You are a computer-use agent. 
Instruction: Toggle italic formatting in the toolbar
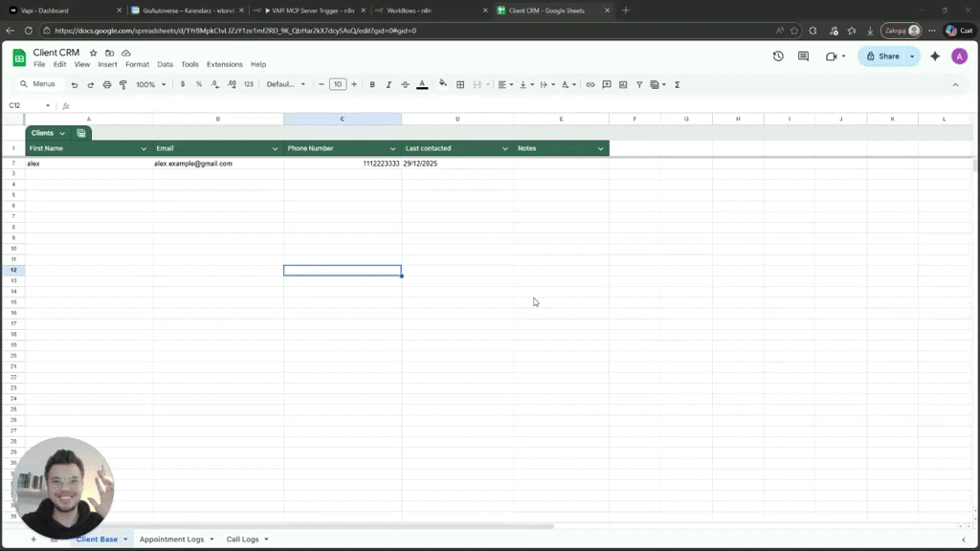[387, 84]
